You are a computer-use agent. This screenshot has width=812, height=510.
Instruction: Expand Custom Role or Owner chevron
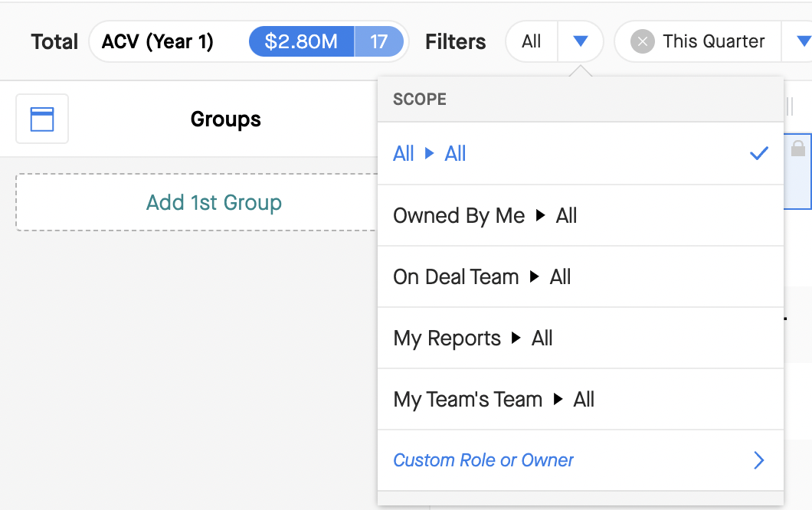pos(758,460)
